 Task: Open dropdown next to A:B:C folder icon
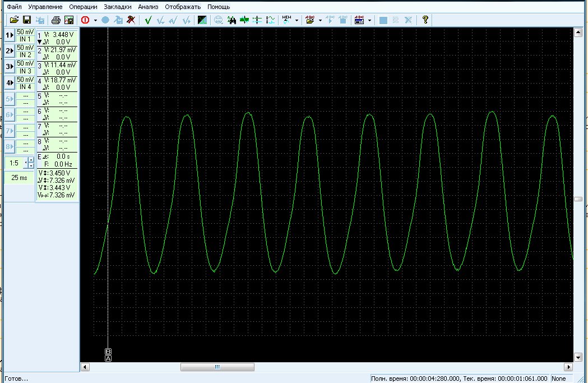point(320,20)
